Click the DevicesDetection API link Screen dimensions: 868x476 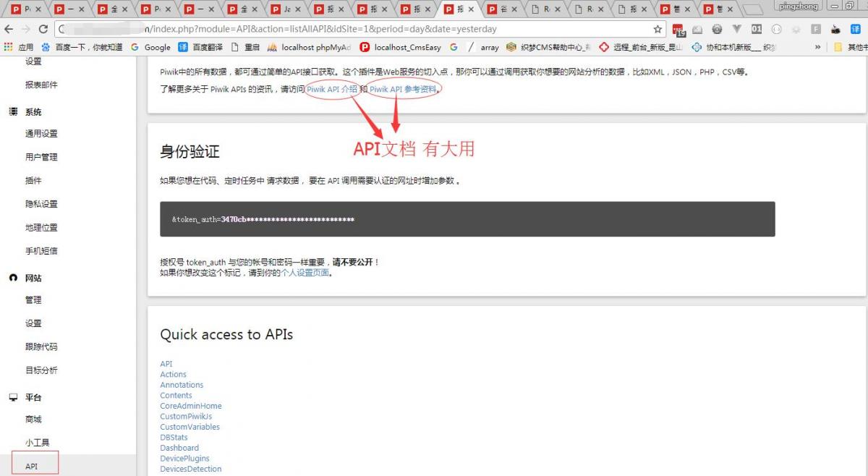[x=190, y=469]
